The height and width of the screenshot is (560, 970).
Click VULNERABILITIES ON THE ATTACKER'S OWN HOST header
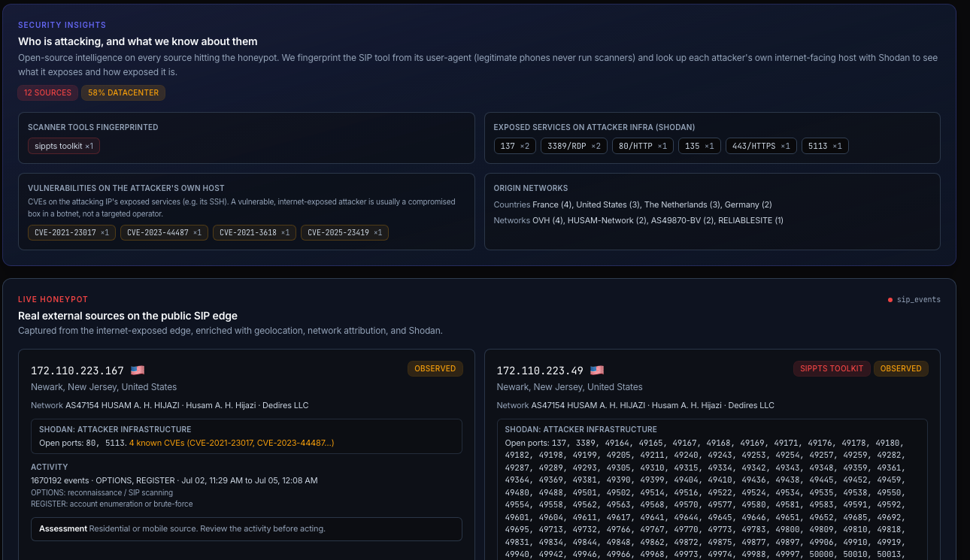(x=126, y=188)
